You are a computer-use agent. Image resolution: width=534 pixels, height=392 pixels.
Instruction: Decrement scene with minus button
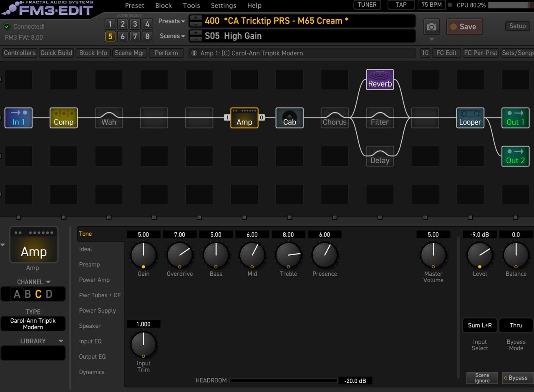[x=196, y=39]
